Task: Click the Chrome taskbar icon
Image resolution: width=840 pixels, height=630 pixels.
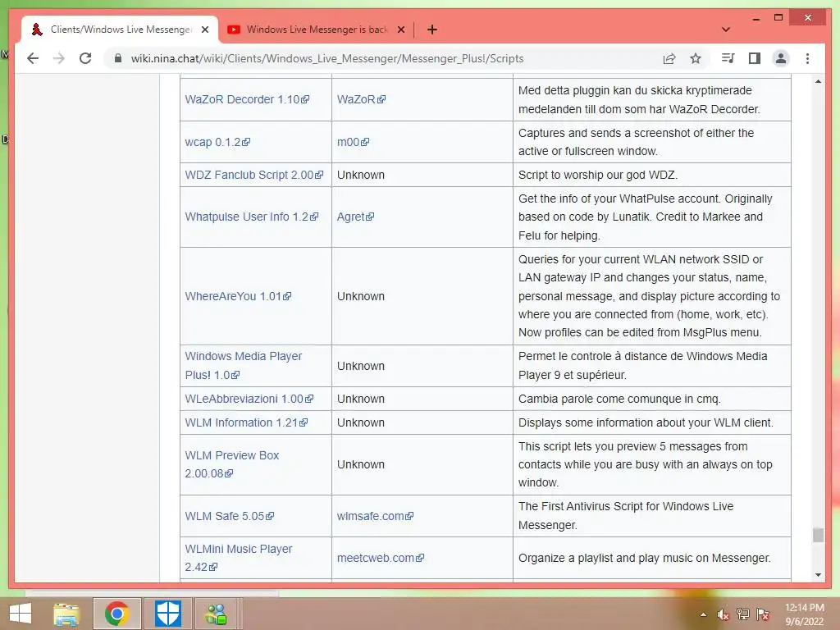Action: click(x=116, y=614)
